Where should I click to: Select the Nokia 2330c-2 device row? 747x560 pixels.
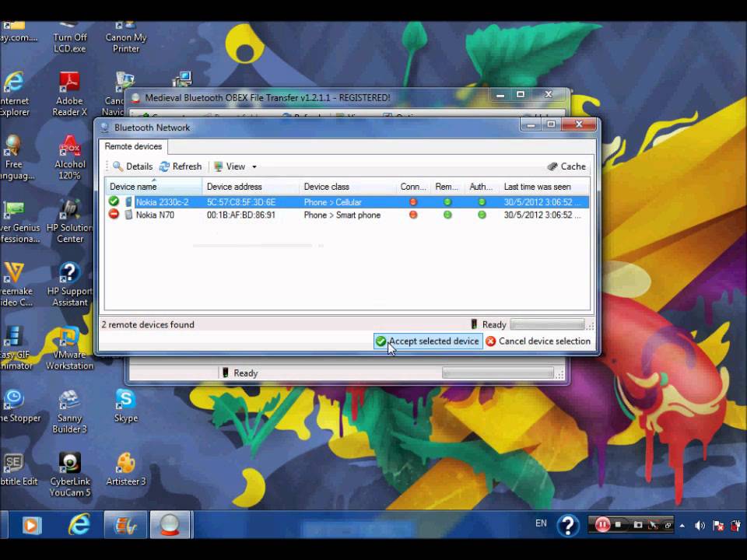point(347,202)
